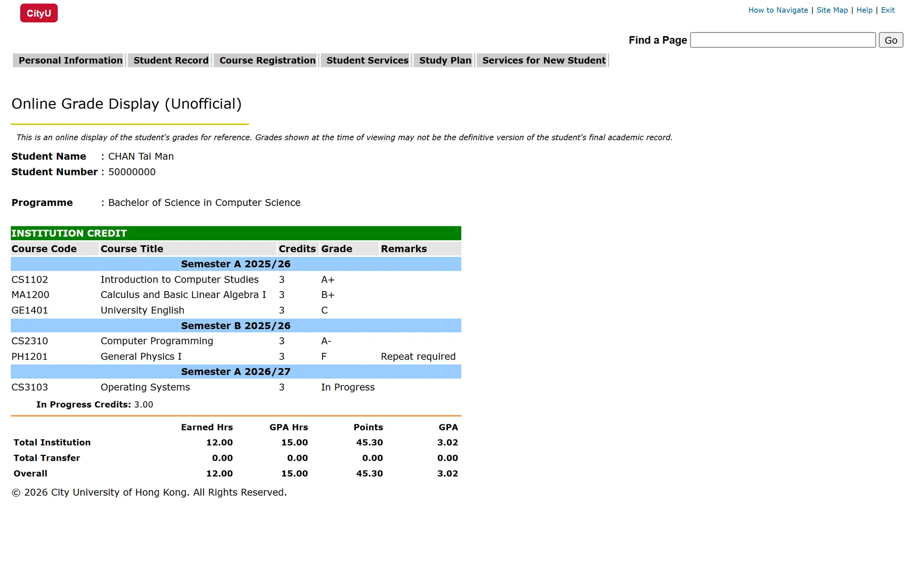Click student number 50000000
924x578 pixels.
132,172
